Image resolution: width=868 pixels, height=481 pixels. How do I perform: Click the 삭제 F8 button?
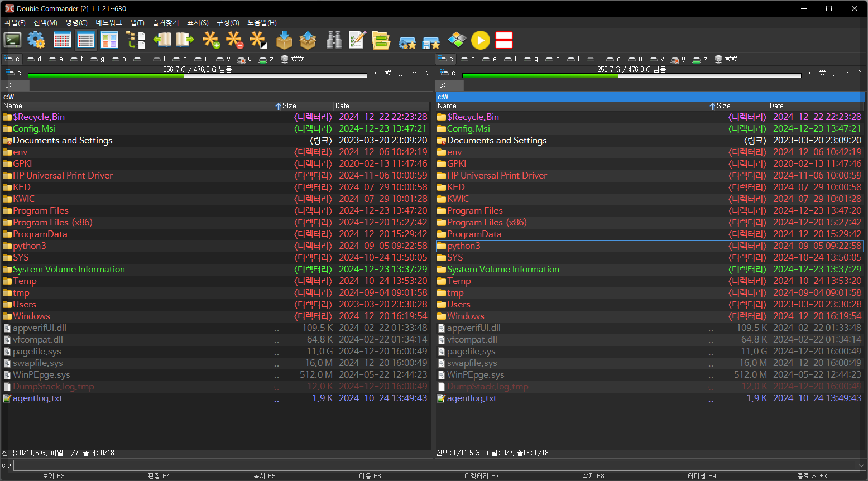tap(593, 476)
